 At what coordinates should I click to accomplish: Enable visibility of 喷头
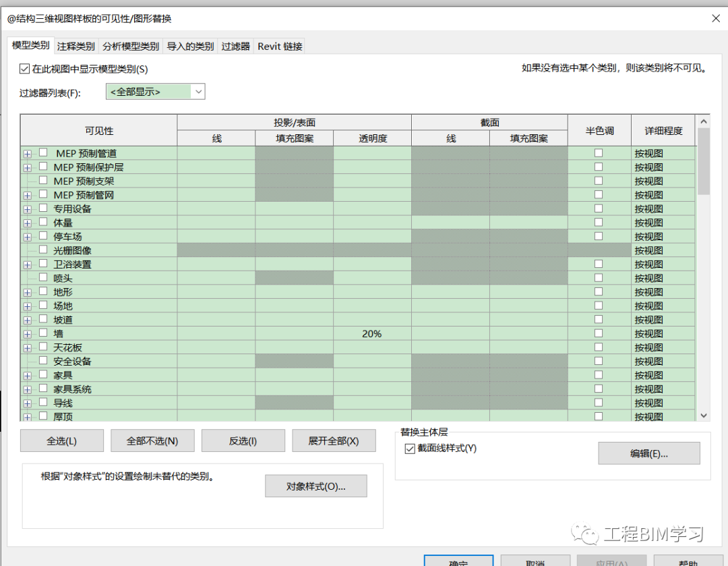click(x=43, y=277)
